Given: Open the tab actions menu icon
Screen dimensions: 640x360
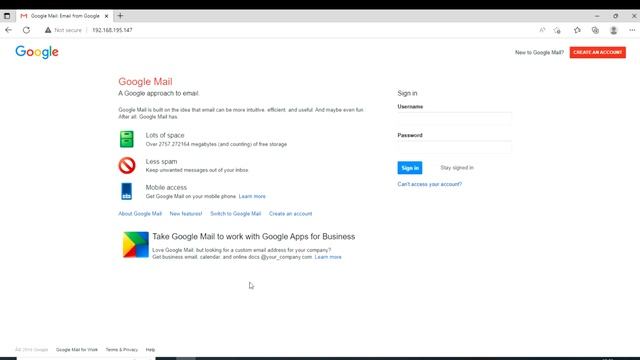Looking at the screenshot, I should click(x=7, y=16).
